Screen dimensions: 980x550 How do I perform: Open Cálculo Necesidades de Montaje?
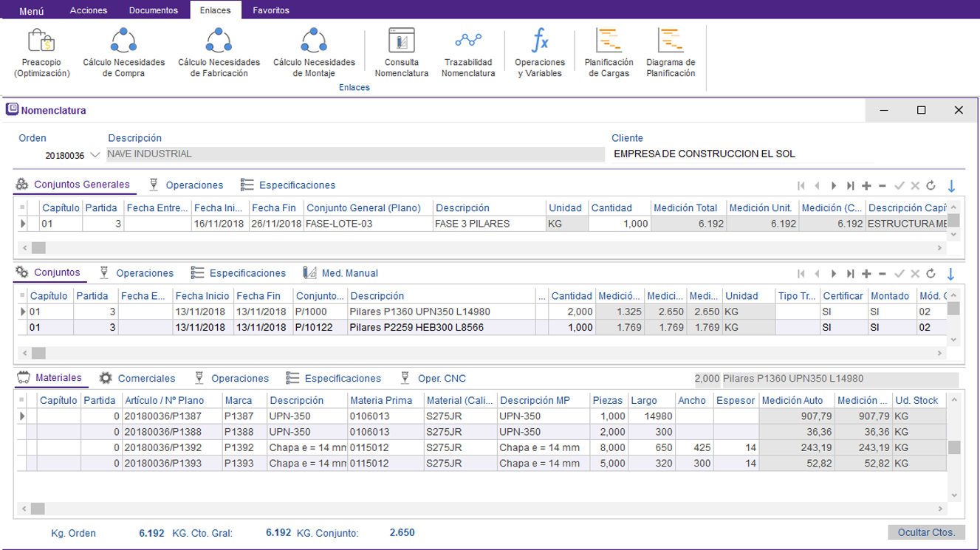(314, 52)
